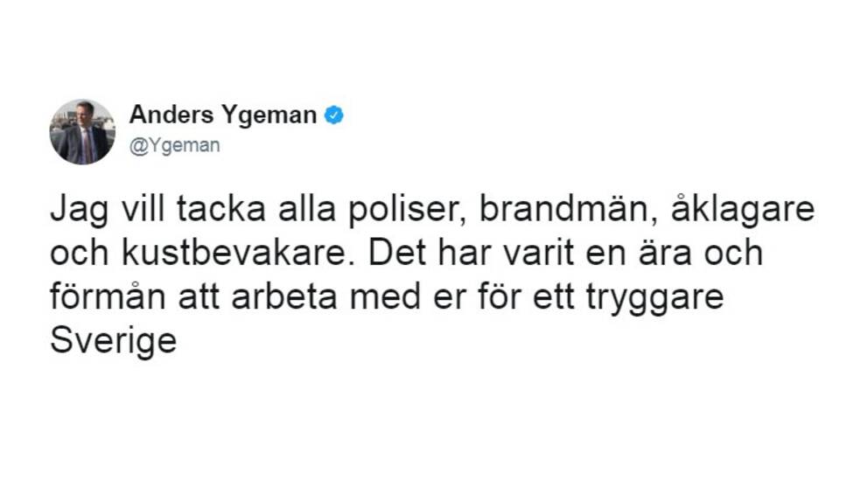Click the word 'arbeta' in the tweet

[x=284, y=296]
